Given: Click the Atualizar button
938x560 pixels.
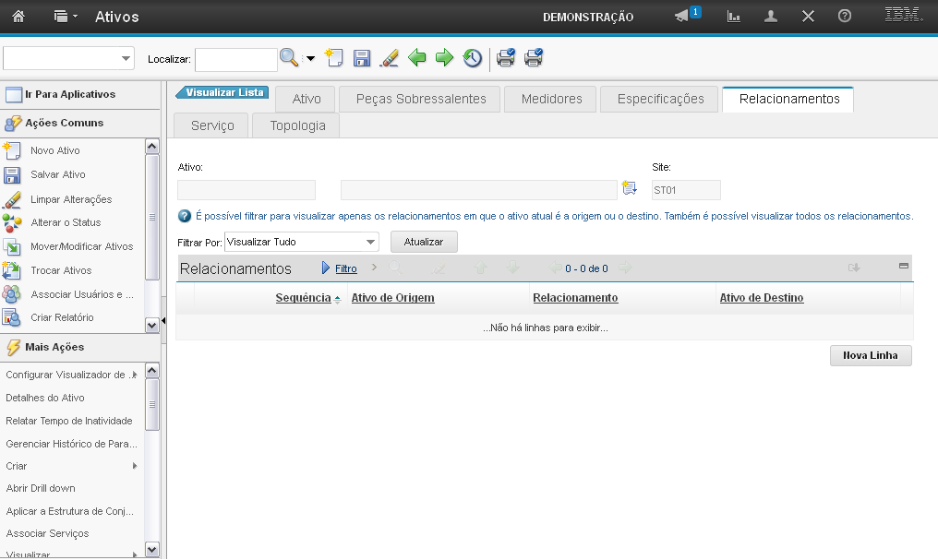Looking at the screenshot, I should (x=424, y=242).
